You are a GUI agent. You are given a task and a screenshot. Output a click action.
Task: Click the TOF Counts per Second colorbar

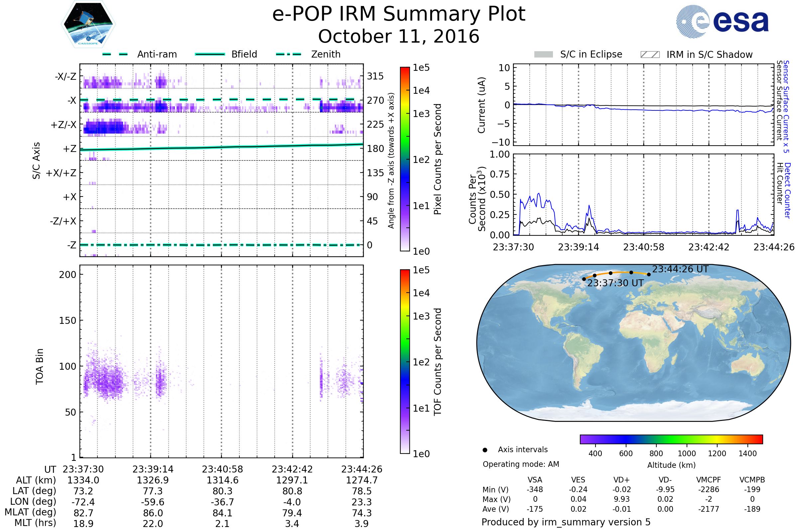(405, 362)
